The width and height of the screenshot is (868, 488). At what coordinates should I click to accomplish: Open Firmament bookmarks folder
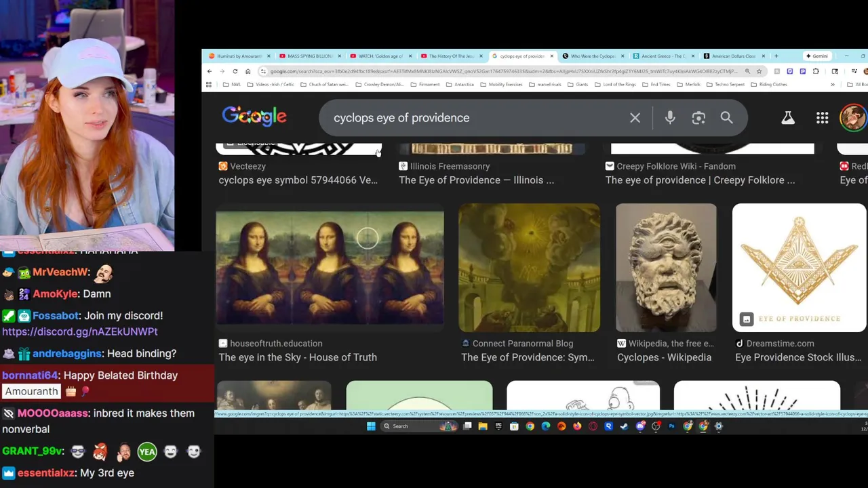[426, 85]
